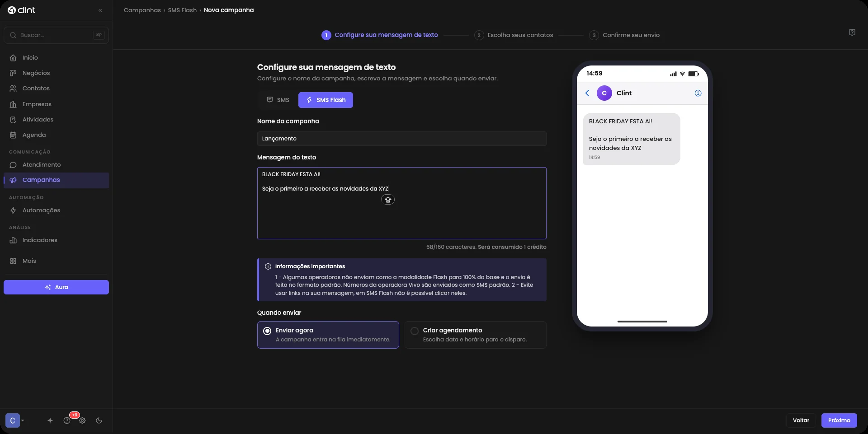Viewport: 868px width, 434px height.
Task: Open the help icon at top right
Action: (852, 33)
